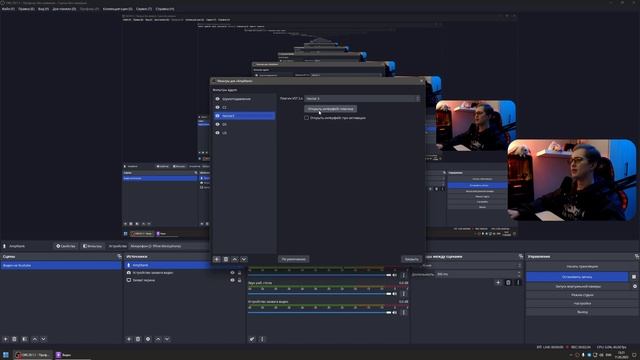Screen dimensions: 640x360
Task: Open the mixer menu dots in mixer toolbar
Action: coord(262,339)
